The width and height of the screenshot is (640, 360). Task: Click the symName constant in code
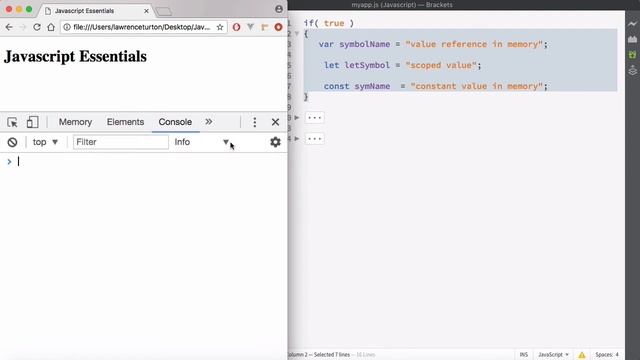click(372, 86)
